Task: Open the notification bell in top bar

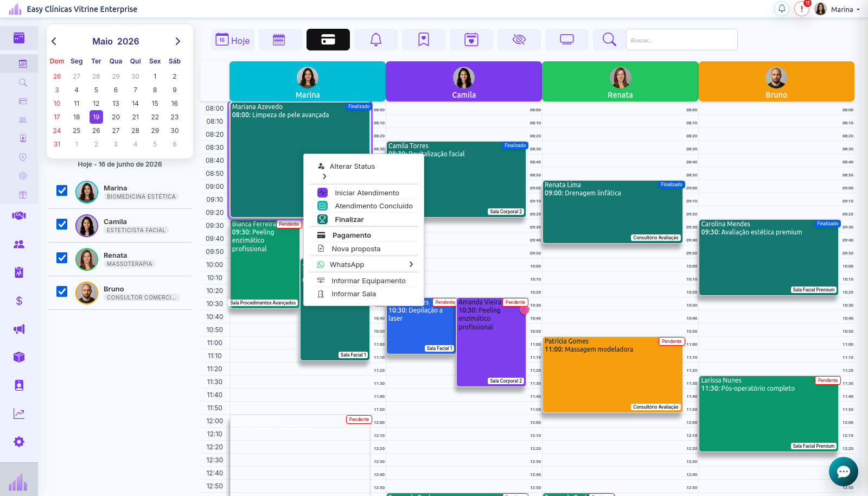Action: [x=782, y=9]
